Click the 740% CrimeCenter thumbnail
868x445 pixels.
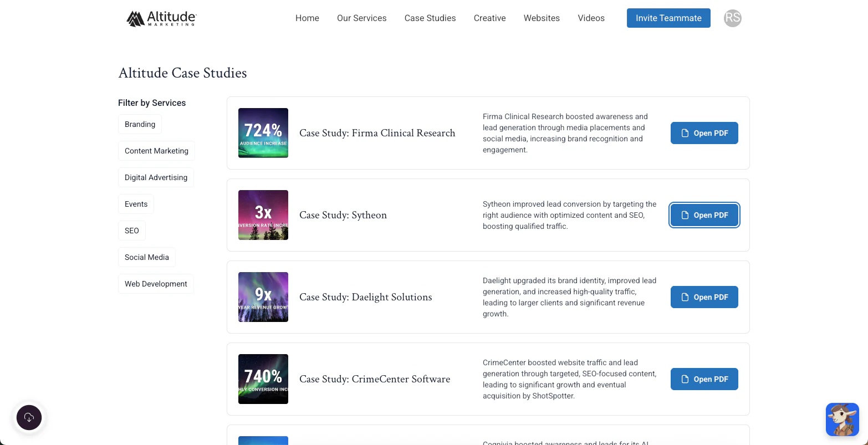[263, 379]
